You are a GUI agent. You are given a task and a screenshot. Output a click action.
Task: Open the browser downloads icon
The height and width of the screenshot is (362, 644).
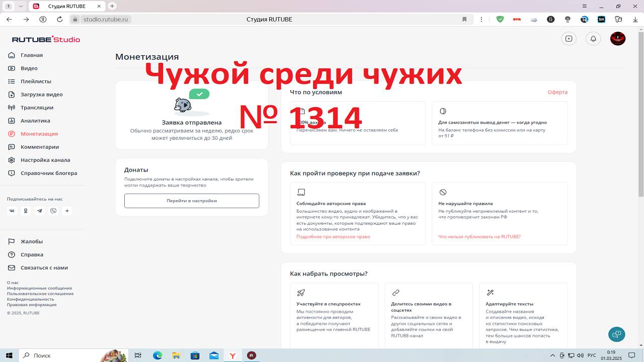click(x=635, y=19)
